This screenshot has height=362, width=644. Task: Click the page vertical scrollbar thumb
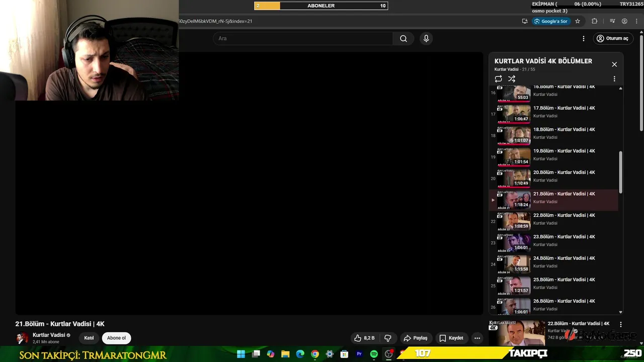click(641, 82)
